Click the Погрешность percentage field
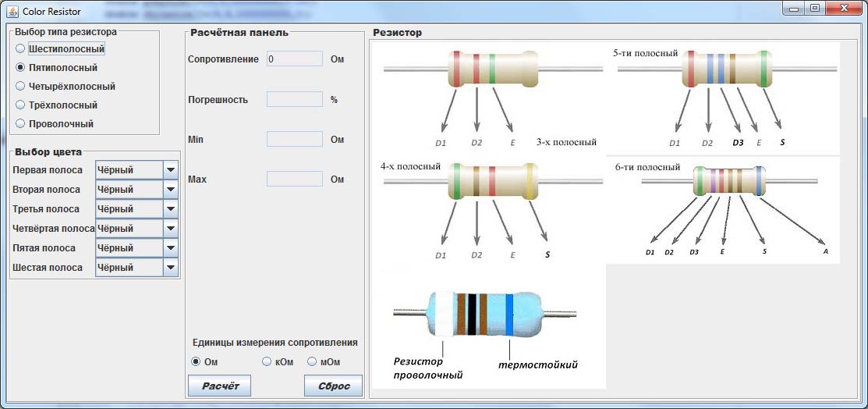This screenshot has width=868, height=409. (295, 100)
